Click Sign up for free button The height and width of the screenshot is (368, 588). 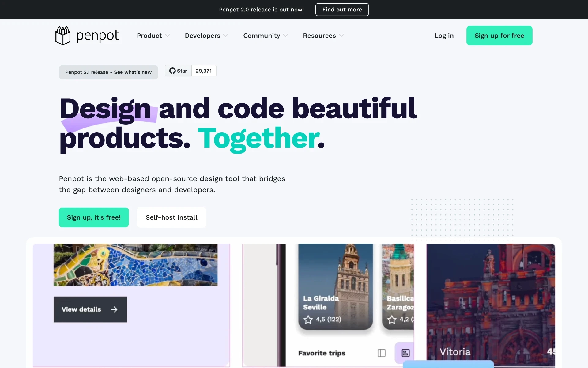click(499, 36)
